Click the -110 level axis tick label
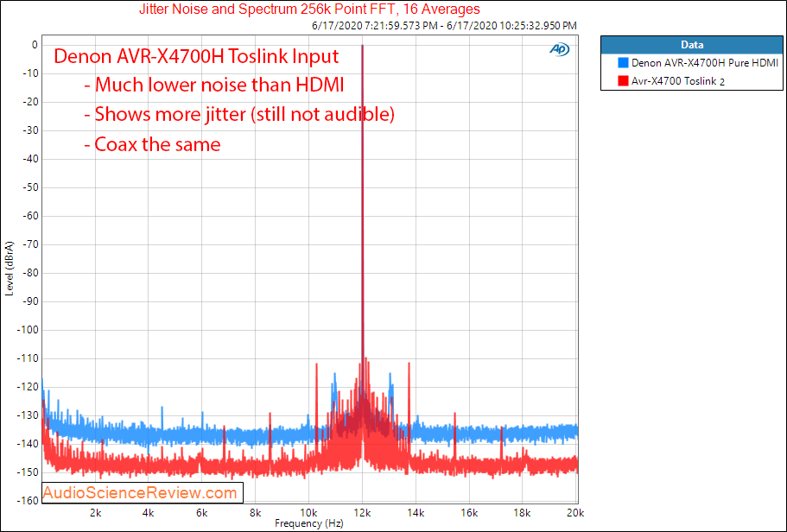This screenshot has height=532, width=787. click(x=26, y=358)
